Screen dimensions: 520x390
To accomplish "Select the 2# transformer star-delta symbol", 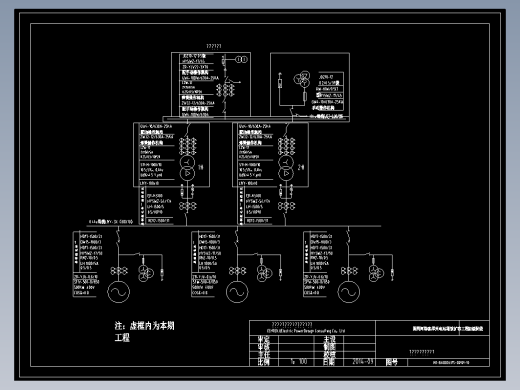I will [x=286, y=168].
